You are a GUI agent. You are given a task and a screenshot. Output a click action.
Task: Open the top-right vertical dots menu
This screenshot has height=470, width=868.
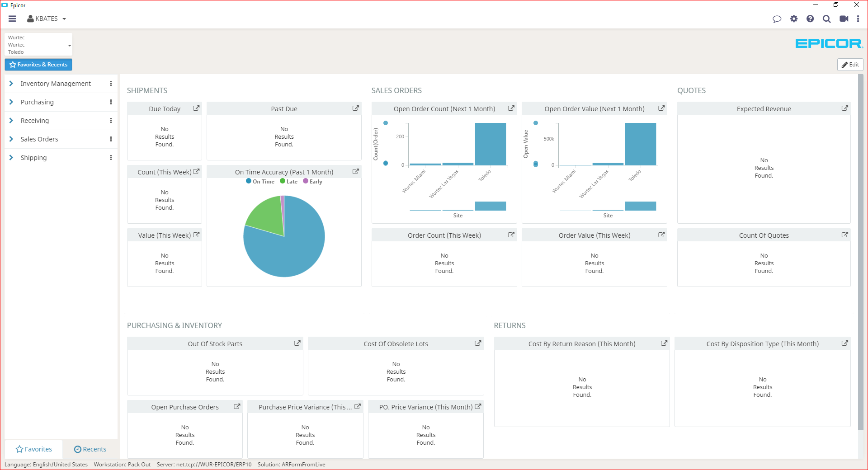(x=858, y=19)
